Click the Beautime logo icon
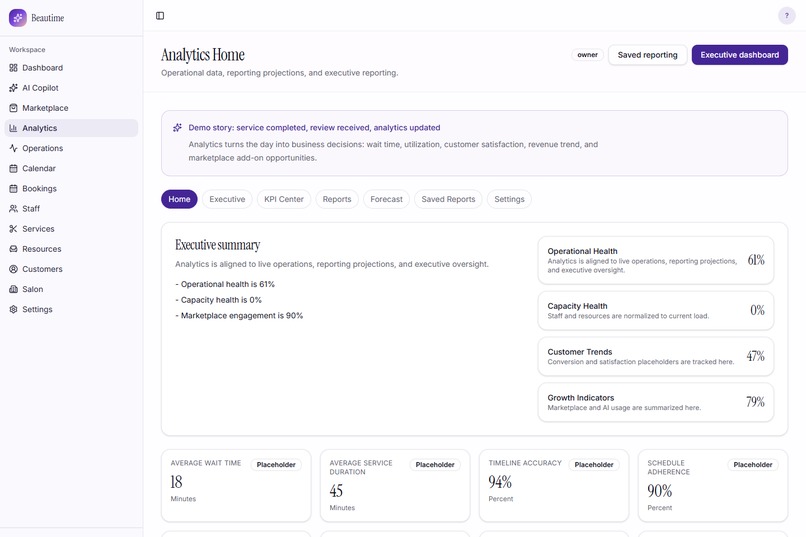This screenshot has height=537, width=806. click(x=17, y=17)
